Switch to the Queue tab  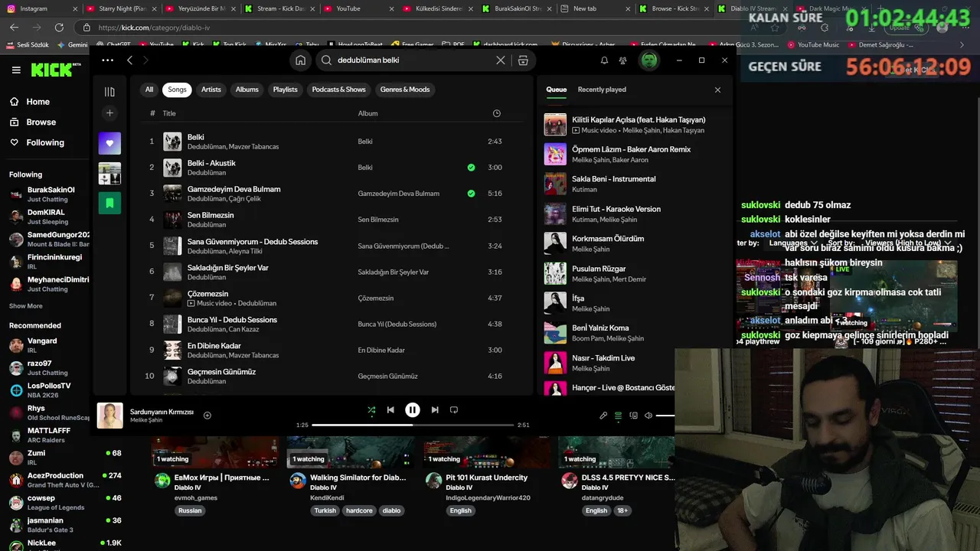(x=557, y=90)
